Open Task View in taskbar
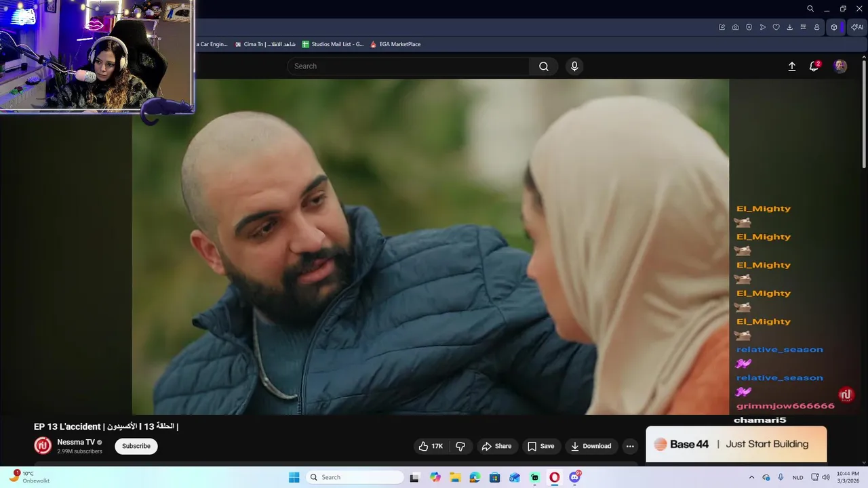This screenshot has height=488, width=868. (414, 477)
